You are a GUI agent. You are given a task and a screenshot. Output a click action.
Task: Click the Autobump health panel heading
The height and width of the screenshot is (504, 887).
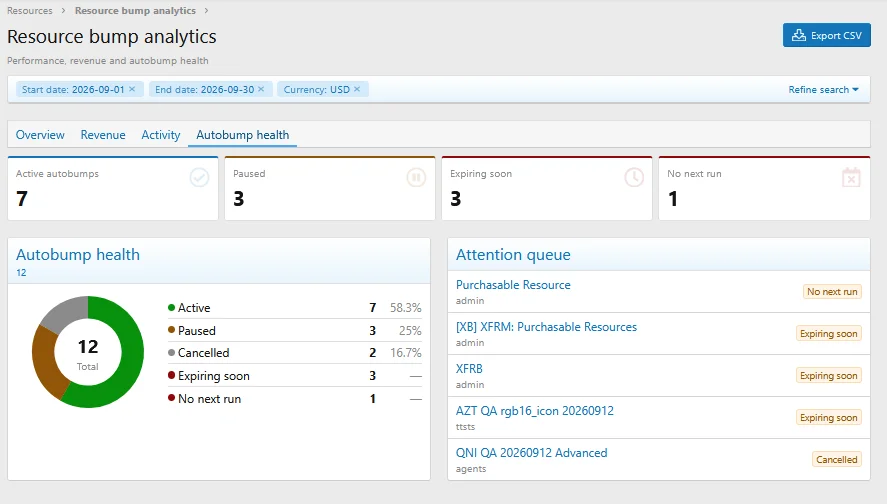[77, 255]
